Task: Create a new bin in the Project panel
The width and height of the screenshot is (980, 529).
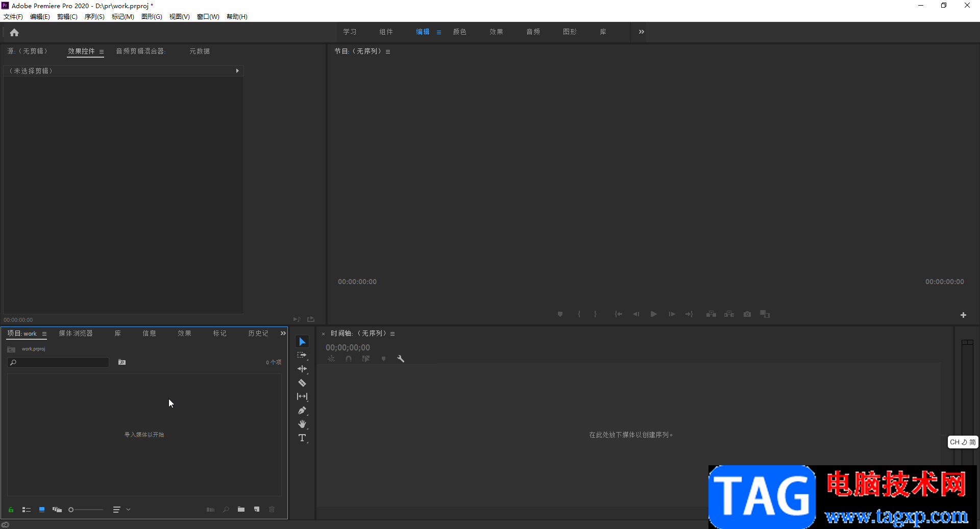Action: 241,509
